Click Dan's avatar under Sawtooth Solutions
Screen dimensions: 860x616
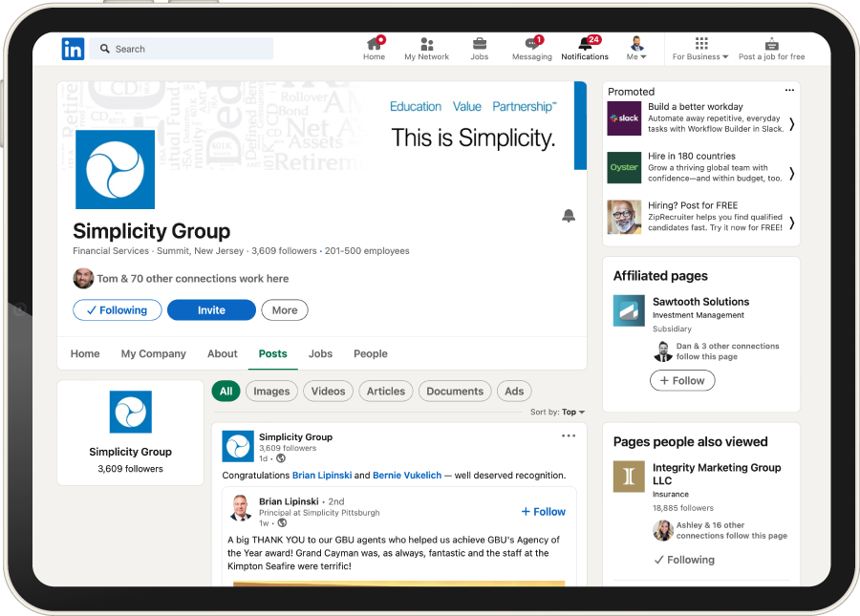(663, 351)
